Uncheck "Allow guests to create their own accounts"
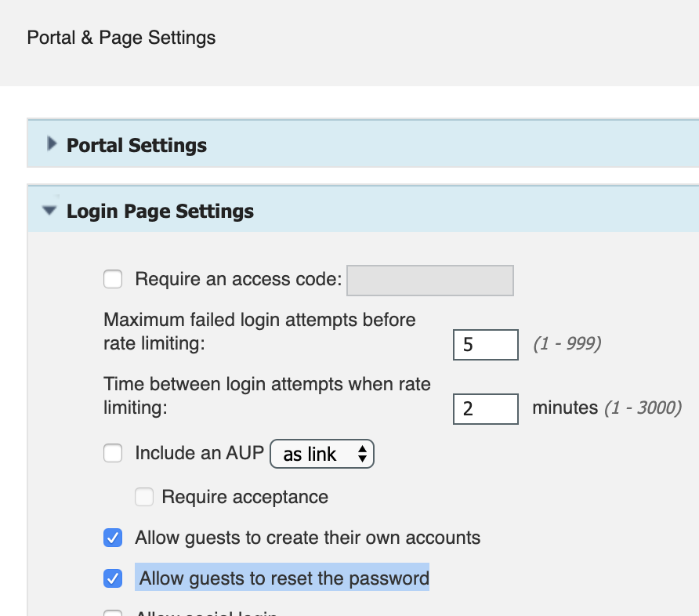699x616 pixels. click(113, 538)
